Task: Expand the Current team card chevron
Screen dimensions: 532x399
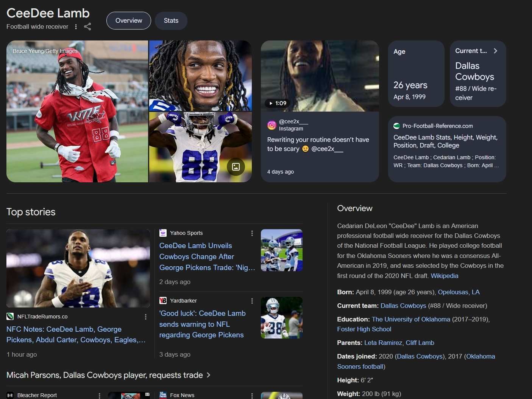Action: pyautogui.click(x=495, y=51)
